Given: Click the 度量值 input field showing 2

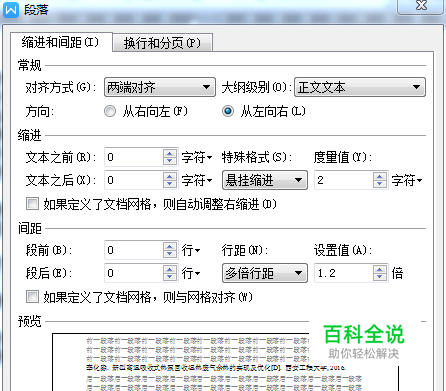Looking at the screenshot, I should [343, 180].
